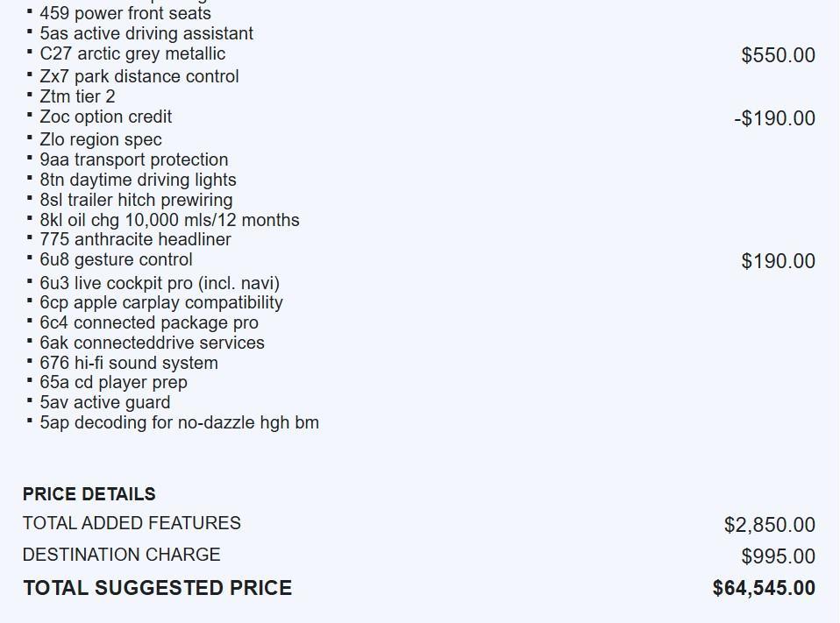Select 9aa transport protection item
This screenshot has width=840, height=623.
point(133,159)
